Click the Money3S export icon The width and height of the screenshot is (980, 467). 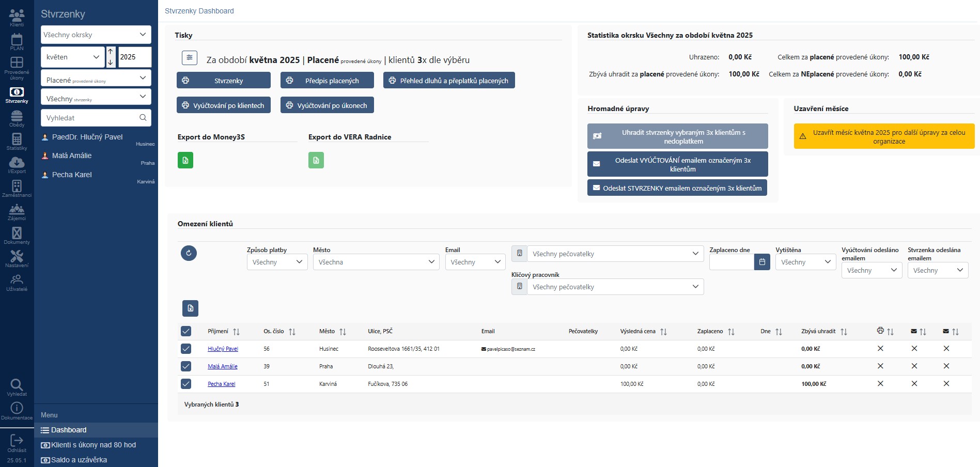point(185,160)
